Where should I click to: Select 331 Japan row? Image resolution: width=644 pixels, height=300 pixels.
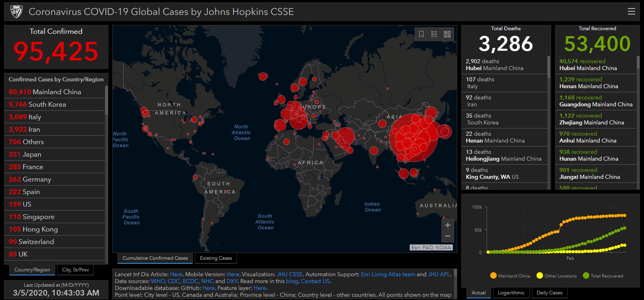(55, 154)
